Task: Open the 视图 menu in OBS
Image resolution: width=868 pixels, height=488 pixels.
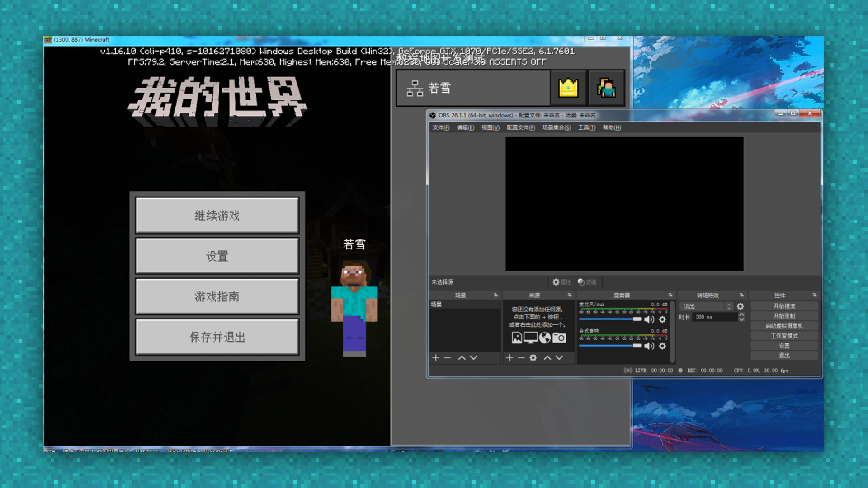Action: 490,127
